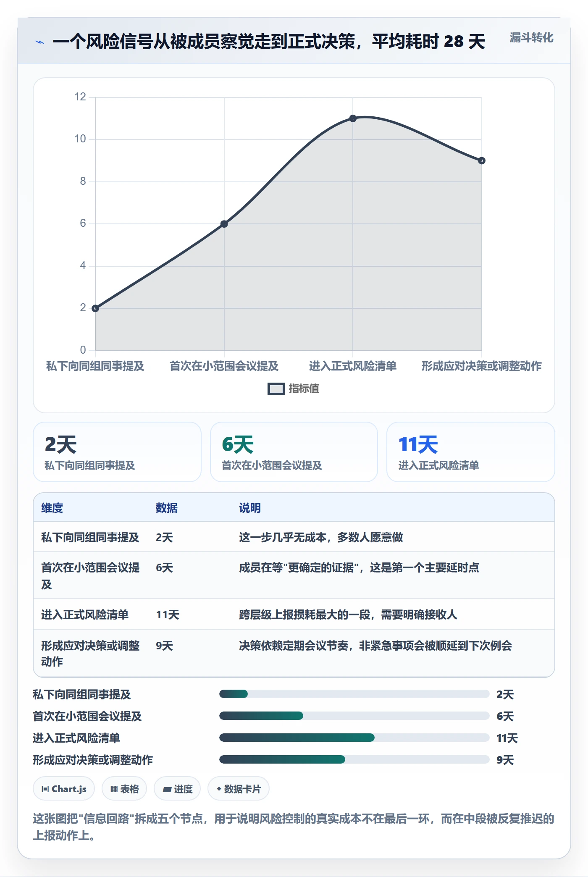Click the footer paragraph starting 这张图把
Screen dimensions: 588x877
click(x=294, y=827)
